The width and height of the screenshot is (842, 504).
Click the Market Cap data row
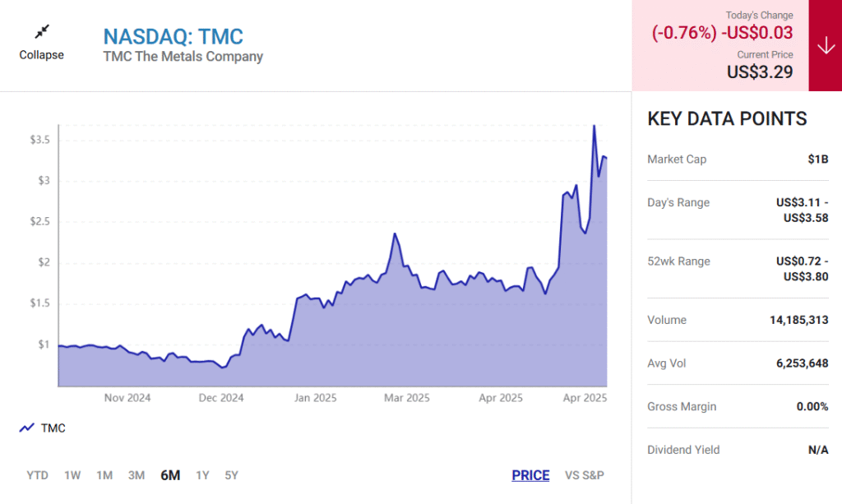[737, 160]
